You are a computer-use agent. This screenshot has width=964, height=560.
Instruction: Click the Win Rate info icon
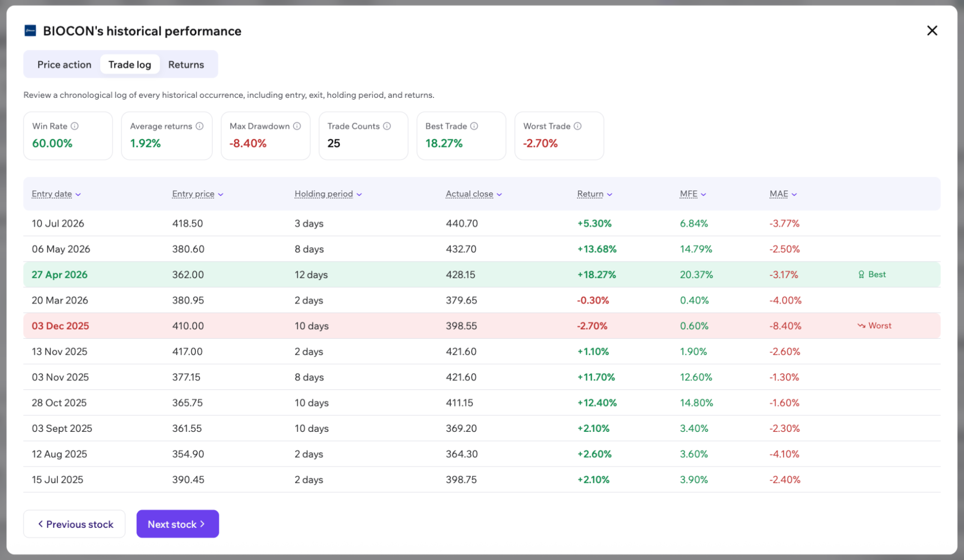pos(75,126)
